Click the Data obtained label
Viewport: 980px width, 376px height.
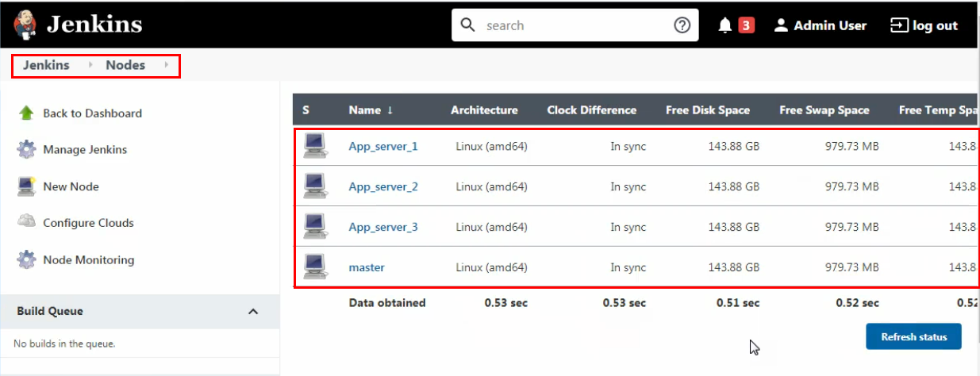point(387,303)
